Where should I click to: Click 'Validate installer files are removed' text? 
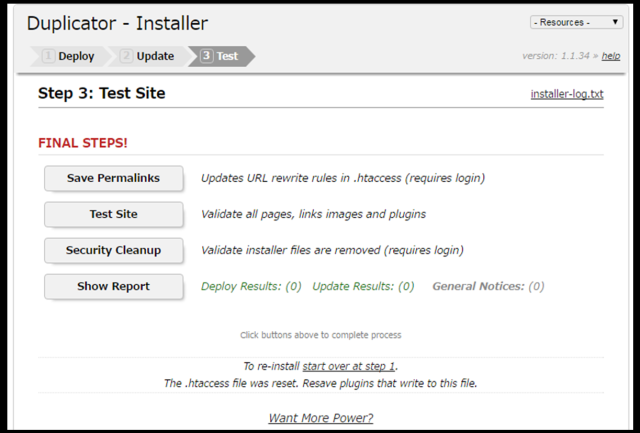click(291, 250)
